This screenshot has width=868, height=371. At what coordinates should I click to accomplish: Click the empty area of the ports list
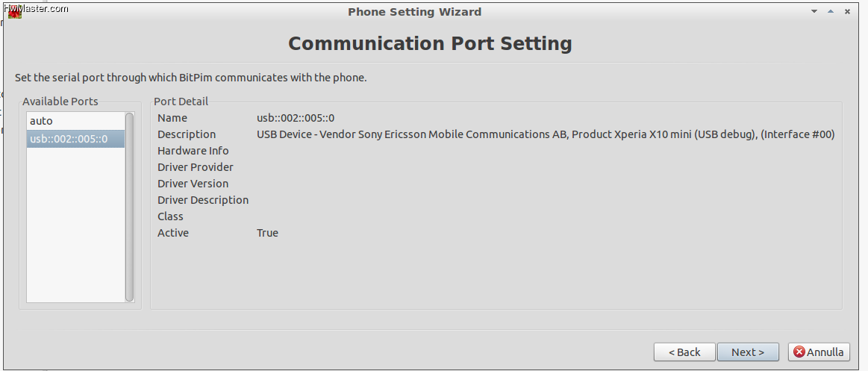point(76,224)
